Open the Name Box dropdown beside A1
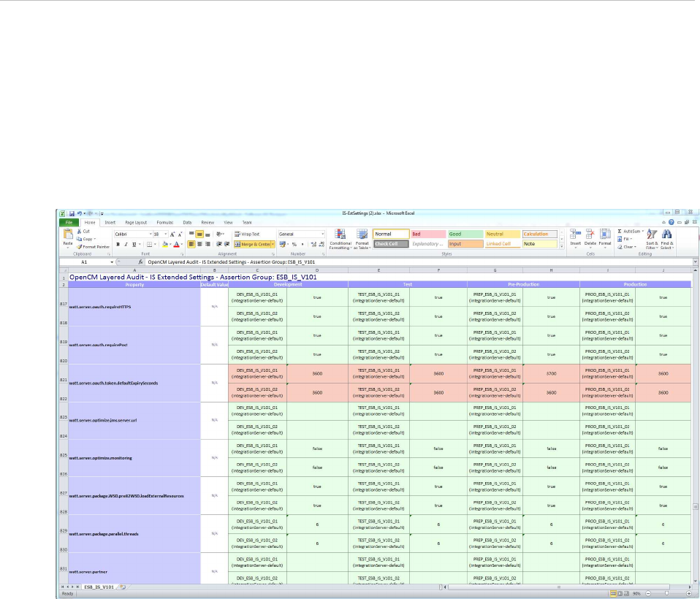The image size is (700, 599). pos(112,262)
